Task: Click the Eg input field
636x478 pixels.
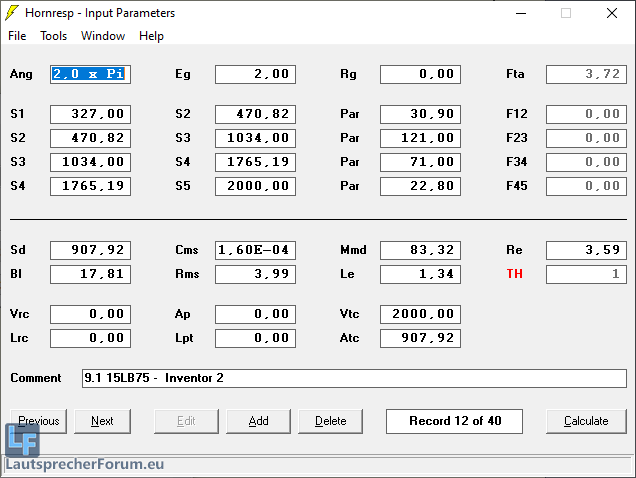Action: click(x=255, y=74)
